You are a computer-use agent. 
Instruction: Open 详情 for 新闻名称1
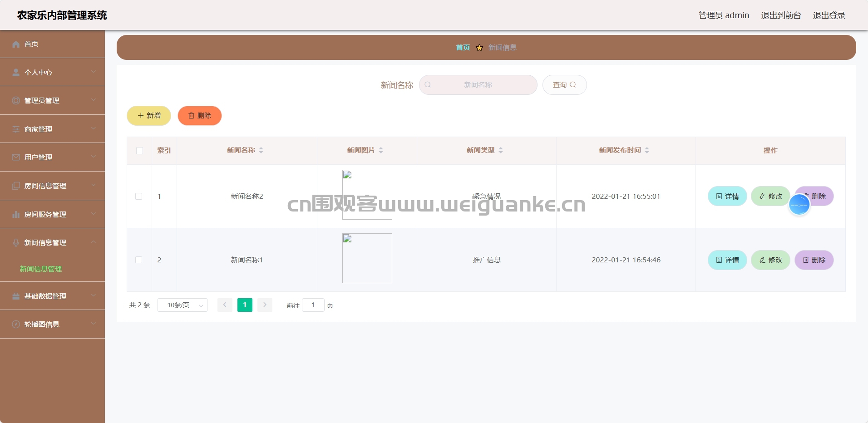pyautogui.click(x=727, y=260)
